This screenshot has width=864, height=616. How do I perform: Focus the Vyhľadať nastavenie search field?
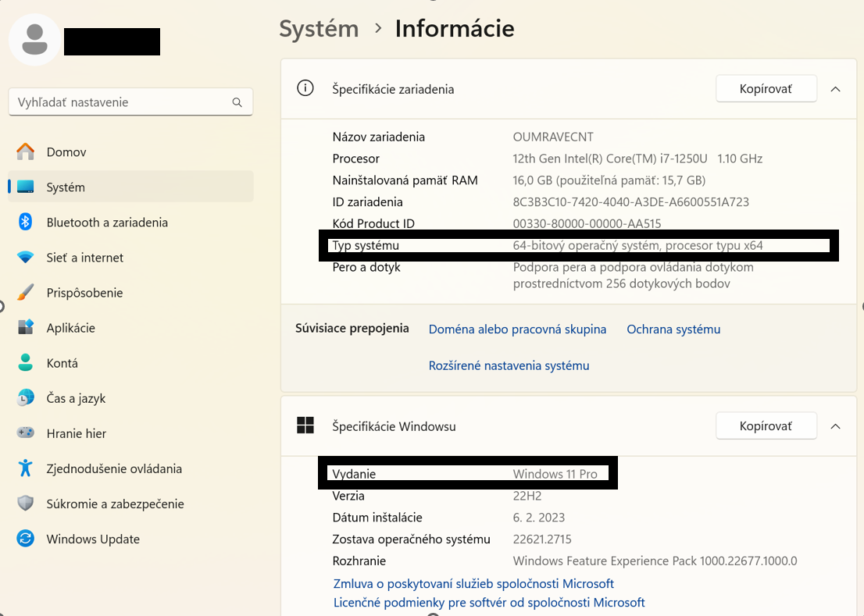point(130,102)
